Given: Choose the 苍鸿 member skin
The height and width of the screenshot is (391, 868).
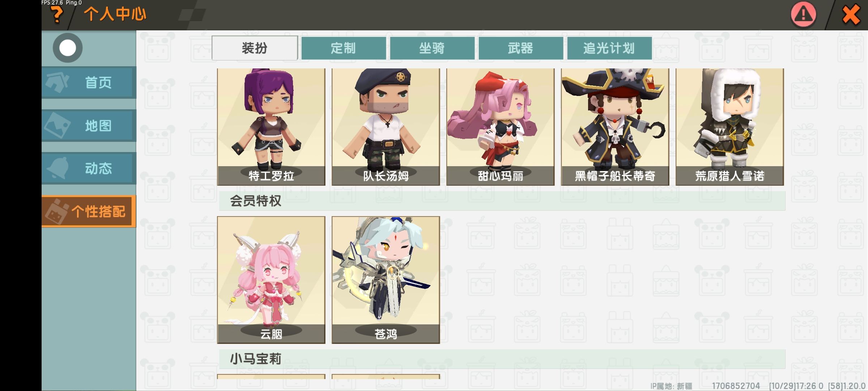Looking at the screenshot, I should coord(386,280).
